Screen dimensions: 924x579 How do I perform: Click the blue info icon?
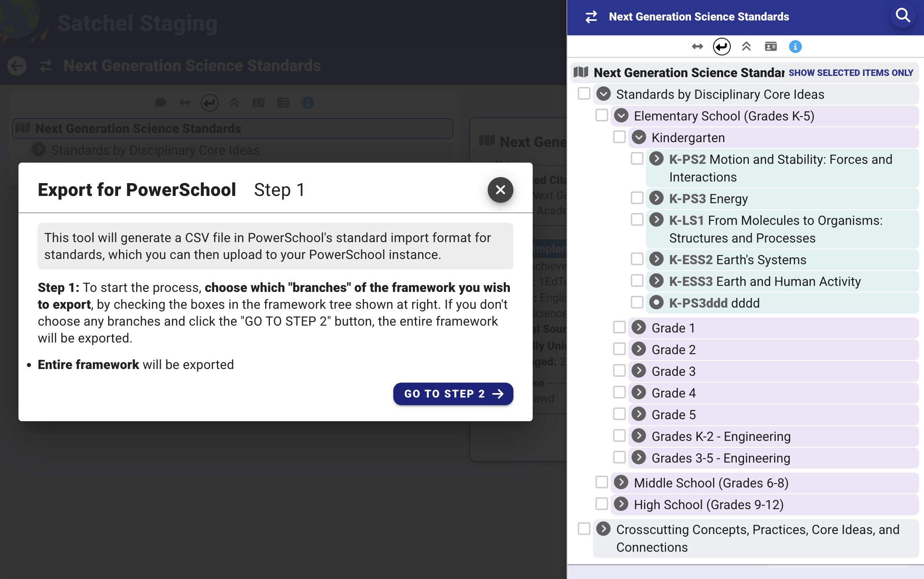795,47
